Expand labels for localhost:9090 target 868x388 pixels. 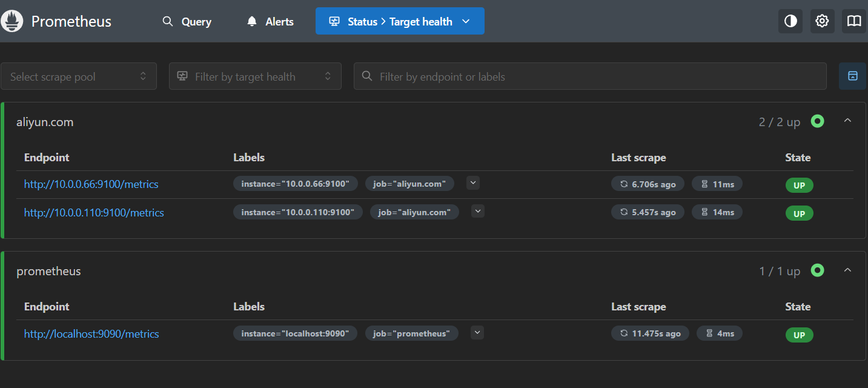(477, 332)
